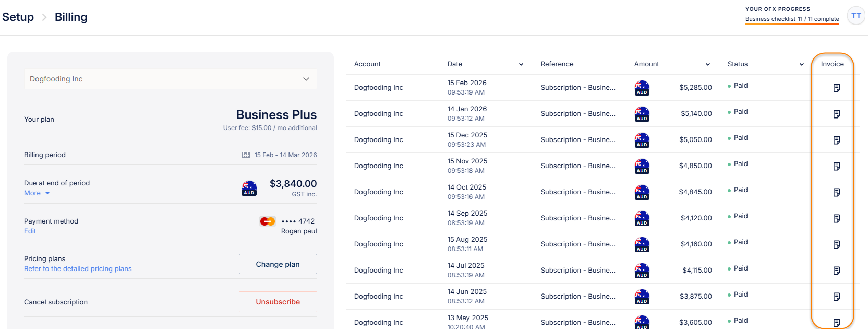Open invoice for 15 Dec 2025 payment
This screenshot has height=329, width=868.
click(x=836, y=140)
